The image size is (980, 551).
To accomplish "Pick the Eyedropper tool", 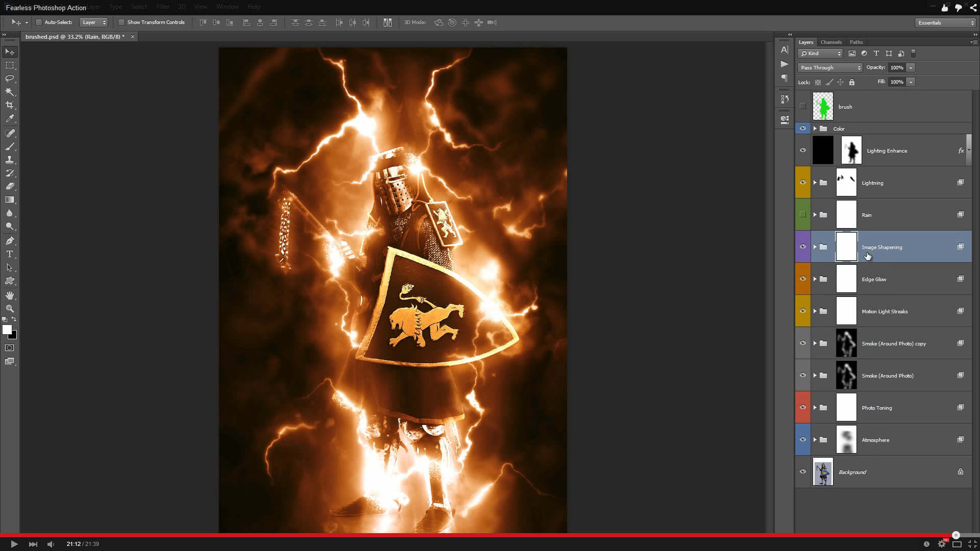I will pos(9,118).
